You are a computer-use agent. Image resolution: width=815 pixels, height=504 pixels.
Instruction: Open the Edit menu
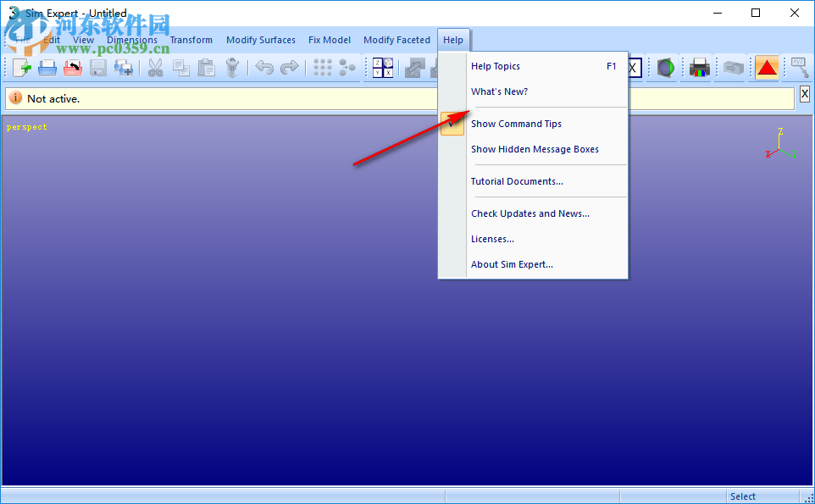pos(51,40)
